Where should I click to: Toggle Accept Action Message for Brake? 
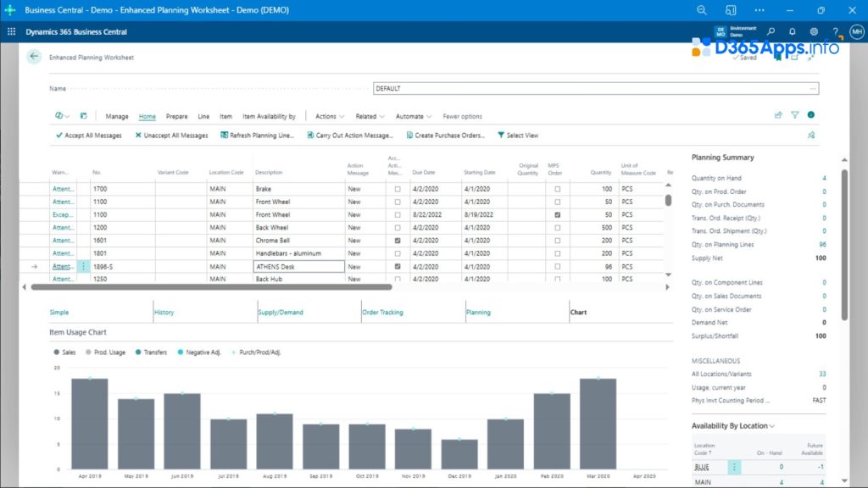398,189
